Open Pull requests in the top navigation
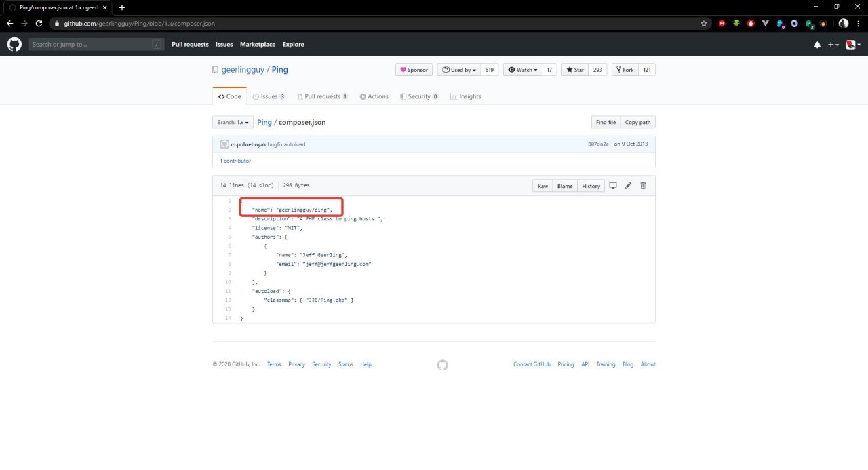The image size is (868, 470). [190, 45]
